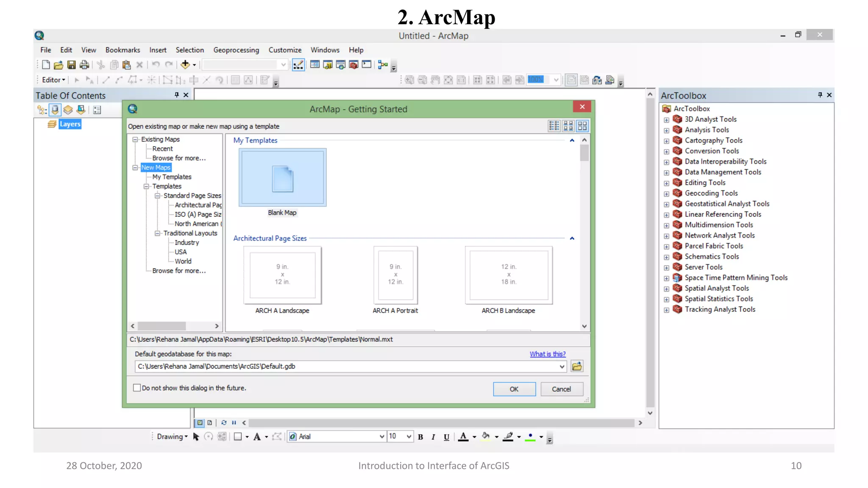
Task: Collapse the My Templates section chevron
Action: (x=572, y=140)
